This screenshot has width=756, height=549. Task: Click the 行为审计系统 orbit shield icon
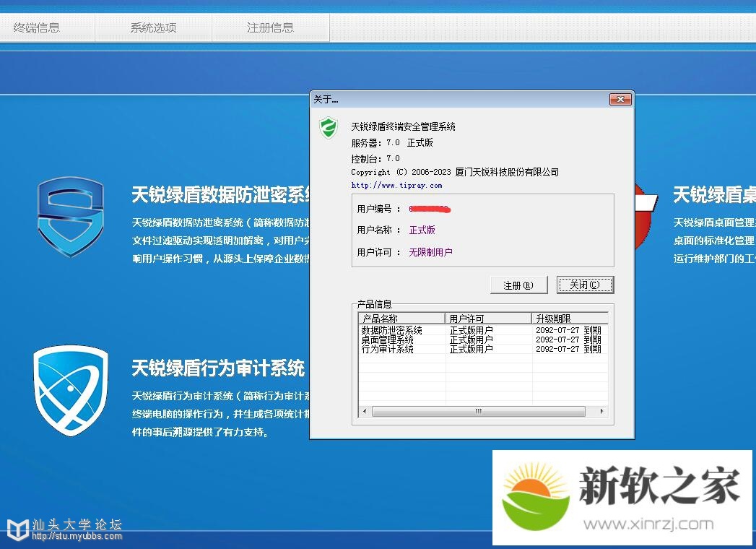pyautogui.click(x=70, y=390)
